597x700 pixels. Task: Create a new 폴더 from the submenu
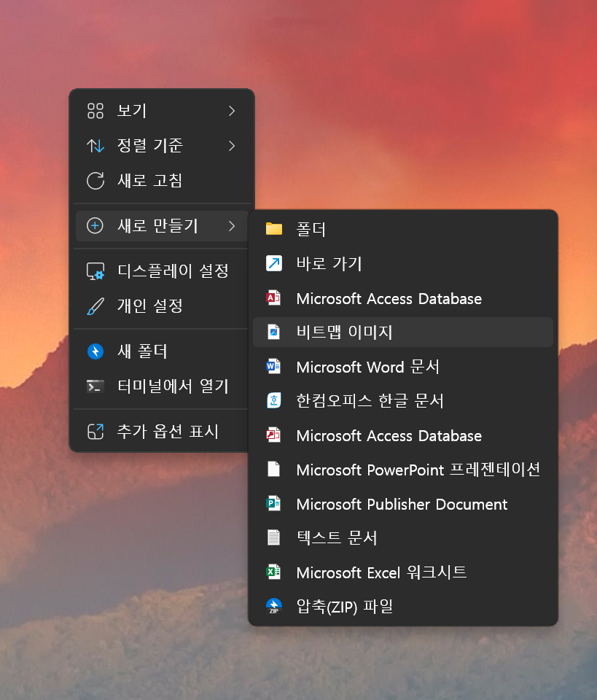403,229
